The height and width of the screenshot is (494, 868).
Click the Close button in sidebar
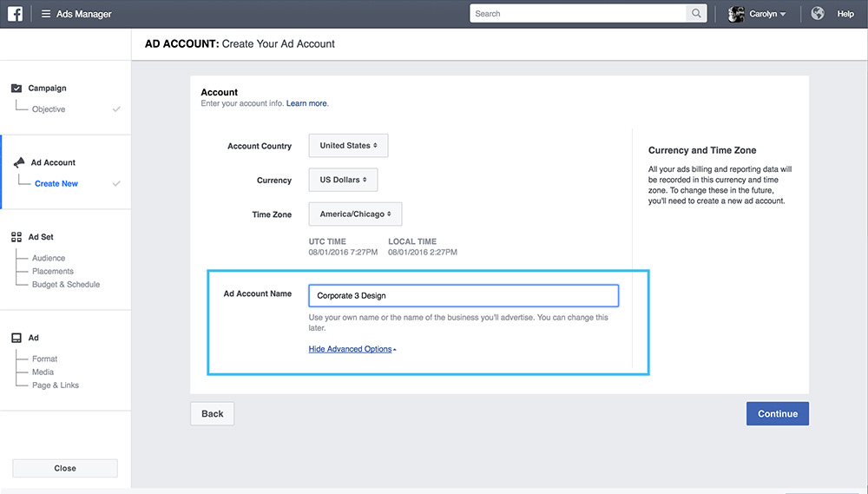click(x=65, y=469)
